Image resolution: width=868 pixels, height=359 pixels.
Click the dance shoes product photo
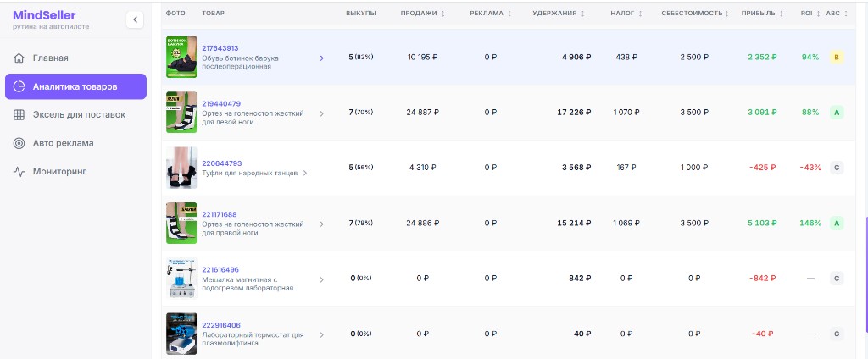(x=181, y=168)
